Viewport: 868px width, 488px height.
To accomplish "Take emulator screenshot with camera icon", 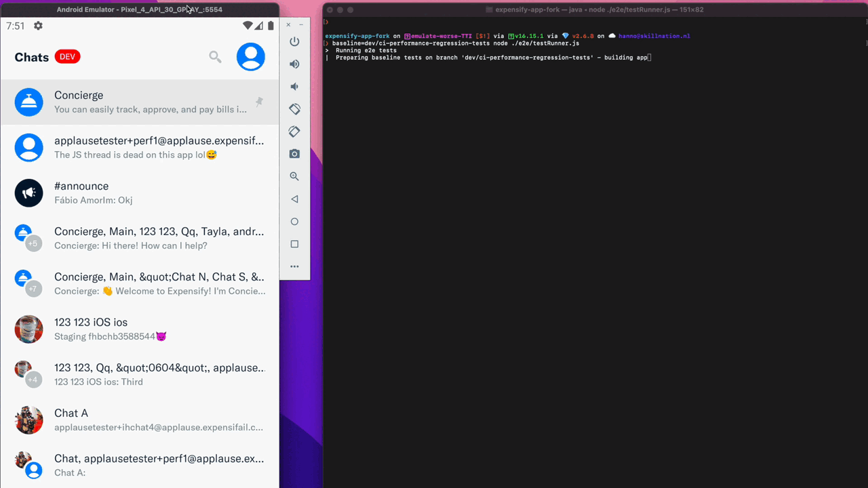I will click(x=294, y=154).
